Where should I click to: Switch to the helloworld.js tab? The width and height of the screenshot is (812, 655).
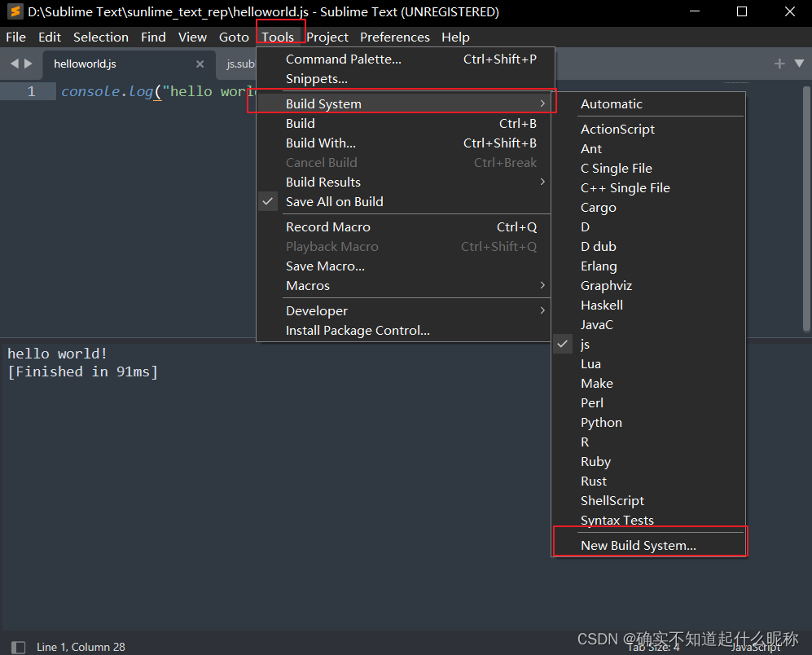click(129, 64)
